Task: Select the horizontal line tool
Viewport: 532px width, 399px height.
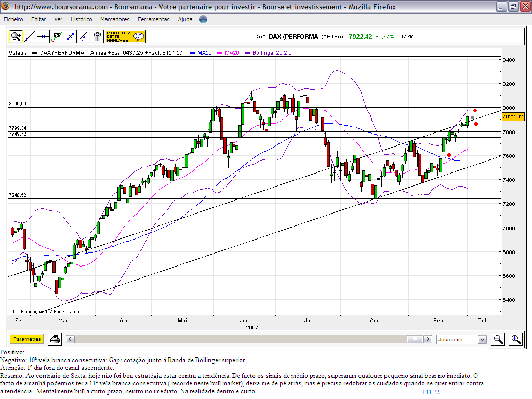Action: 43,36
